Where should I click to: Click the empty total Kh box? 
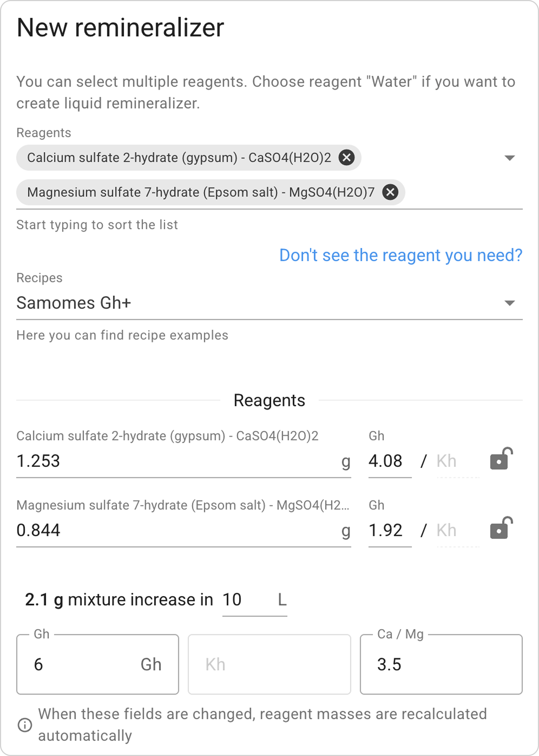pyautogui.click(x=269, y=664)
